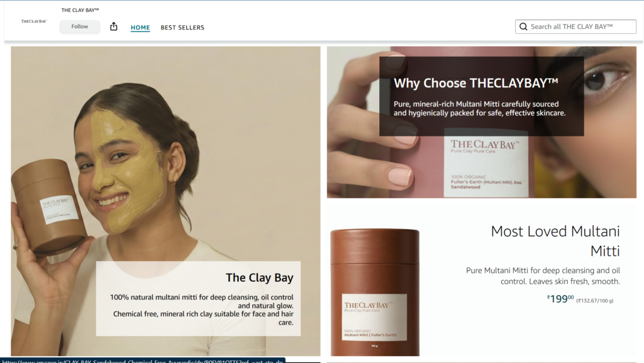Open the 'Why Choose THECLAYBAY' banner heading
This screenshot has width=644, height=363.
[x=476, y=83]
